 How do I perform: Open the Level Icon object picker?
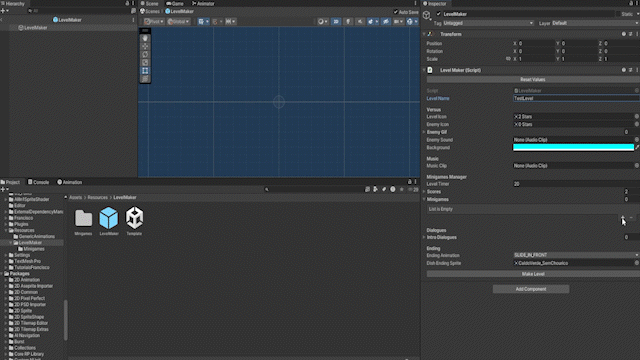636,117
